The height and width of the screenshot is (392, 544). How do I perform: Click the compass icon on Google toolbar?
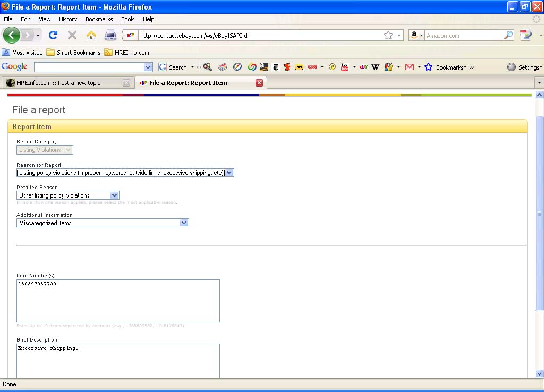237,67
